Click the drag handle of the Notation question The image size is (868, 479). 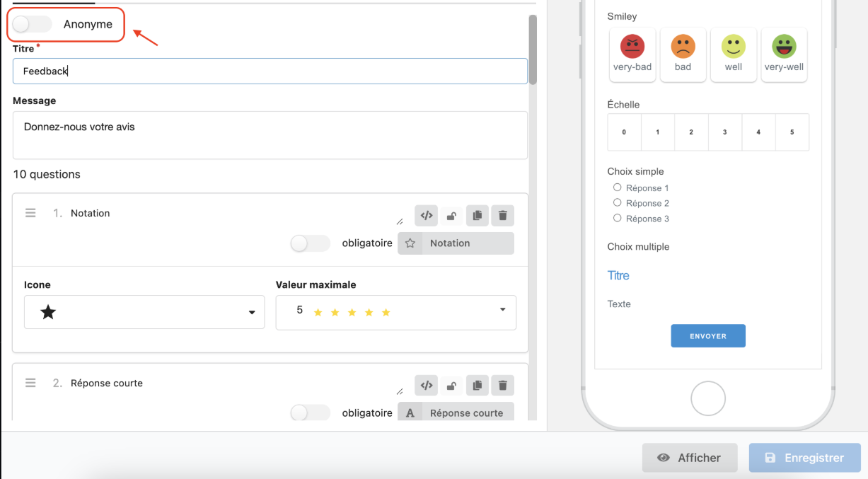point(30,213)
